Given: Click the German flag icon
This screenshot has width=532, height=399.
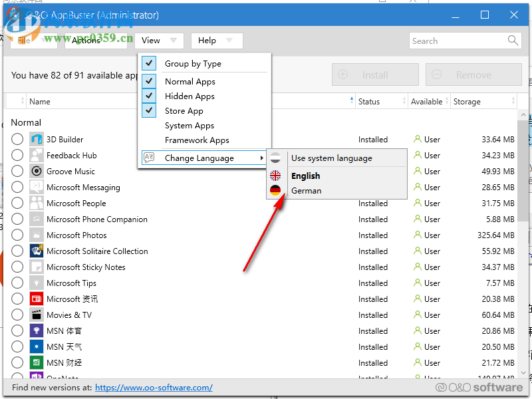Looking at the screenshot, I should 275,191.
